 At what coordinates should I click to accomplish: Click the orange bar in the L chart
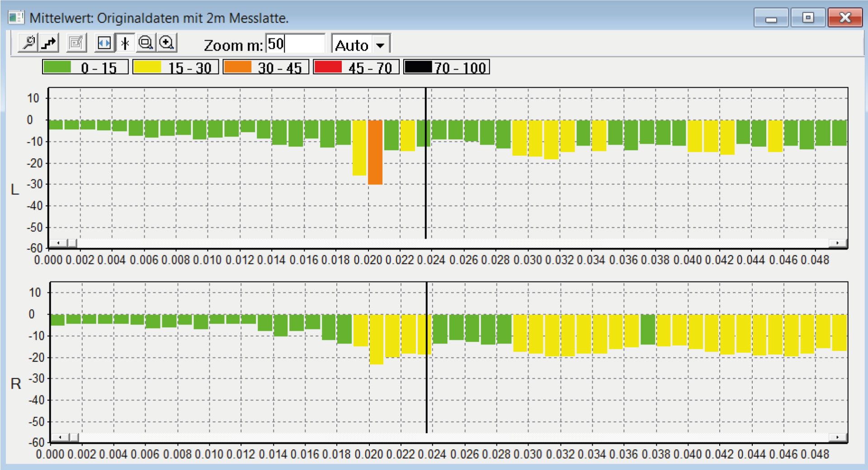click(375, 152)
